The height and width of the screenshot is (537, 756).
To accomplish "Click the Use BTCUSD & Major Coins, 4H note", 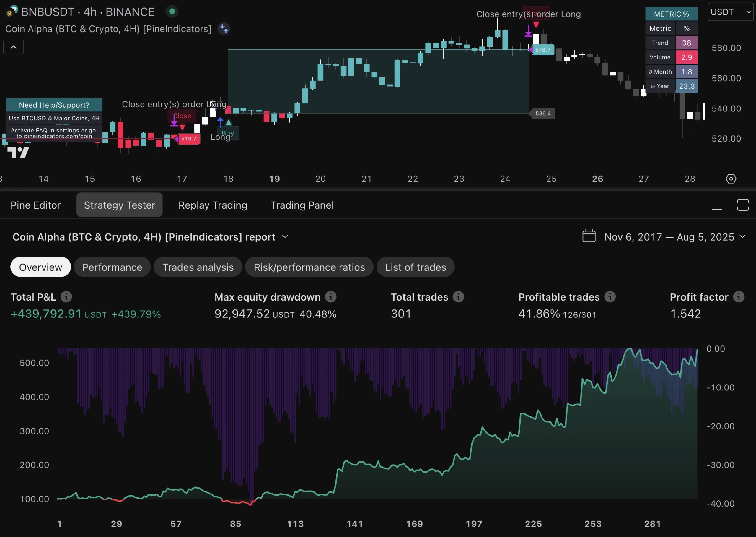I will tap(54, 119).
